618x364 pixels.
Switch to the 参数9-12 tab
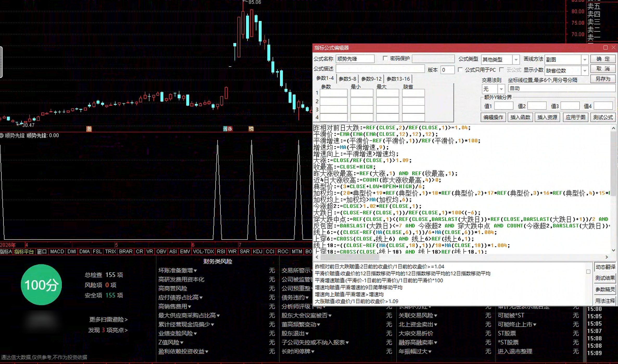coord(371,79)
